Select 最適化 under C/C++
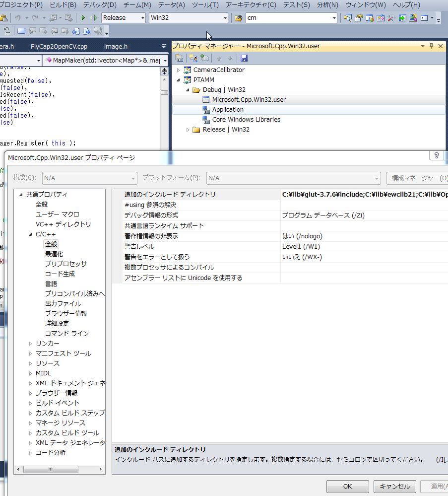The width and height of the screenshot is (448, 496). point(54,254)
